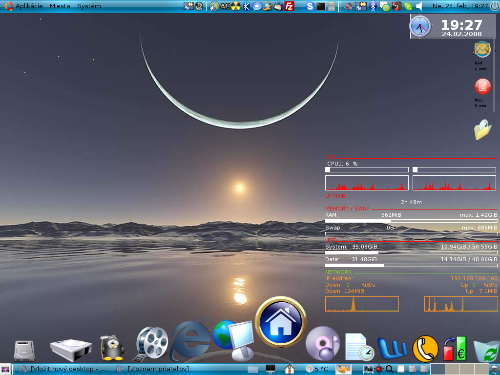The image size is (500, 375).
Task: Launch Skype from the top panel
Action: tap(310, 6)
